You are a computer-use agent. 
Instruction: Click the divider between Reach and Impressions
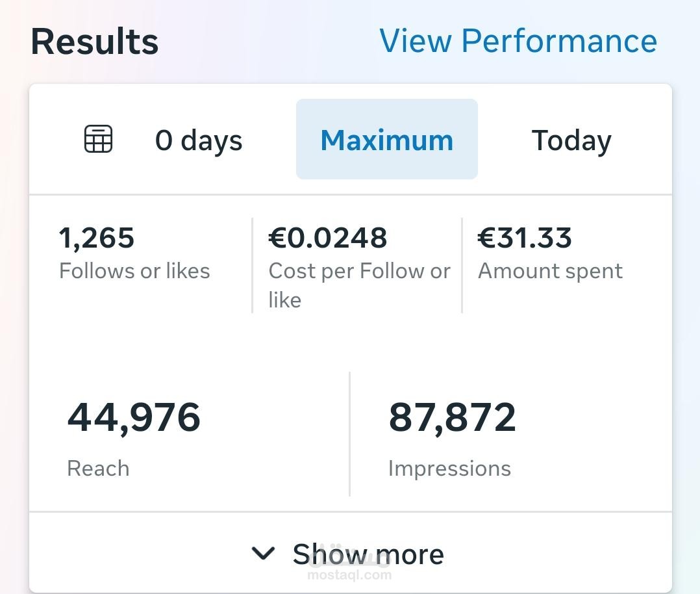pos(350,434)
